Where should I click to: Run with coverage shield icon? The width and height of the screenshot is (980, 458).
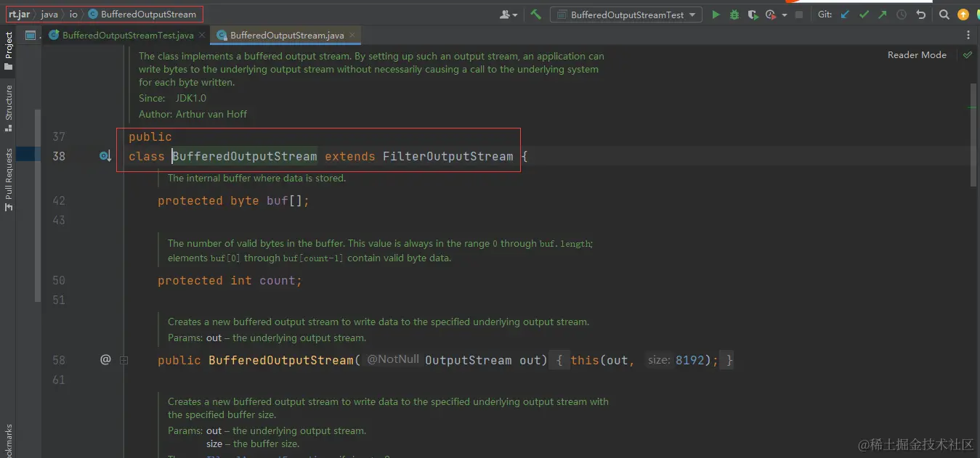pos(753,15)
